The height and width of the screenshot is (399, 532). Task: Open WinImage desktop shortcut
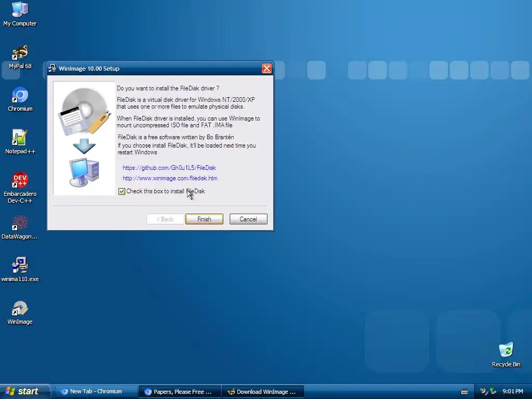click(20, 312)
